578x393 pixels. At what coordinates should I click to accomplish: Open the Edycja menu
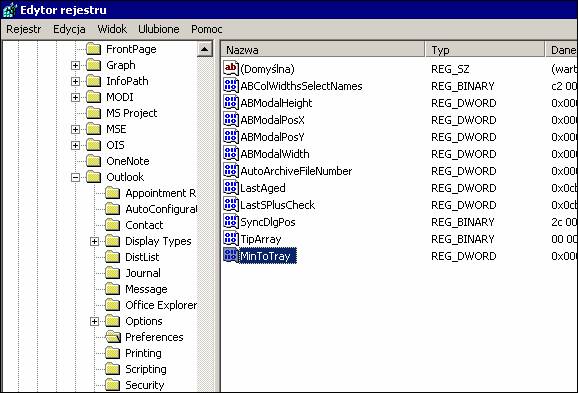[69, 29]
